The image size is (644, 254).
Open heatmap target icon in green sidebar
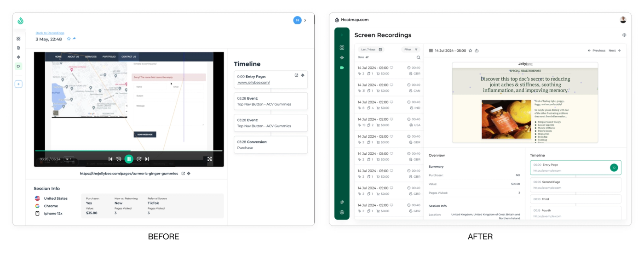(342, 57)
